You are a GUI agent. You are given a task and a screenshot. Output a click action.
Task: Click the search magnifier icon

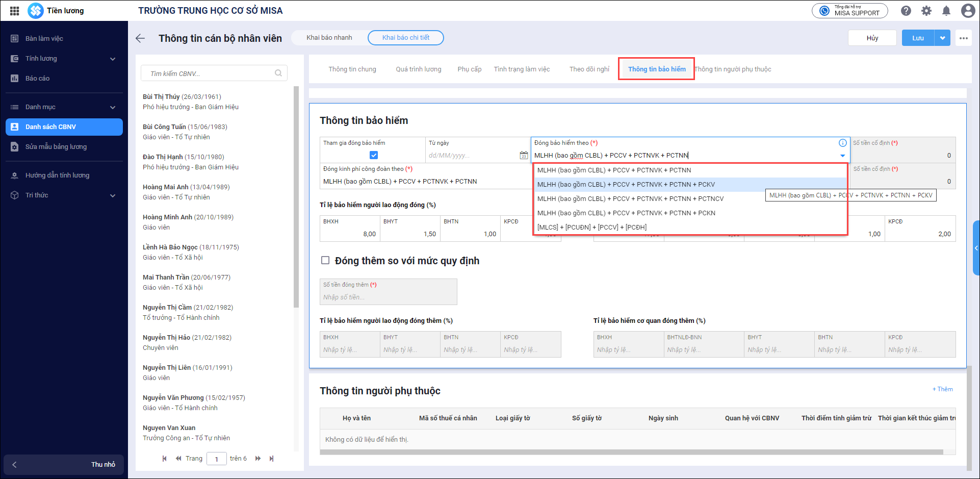[278, 73]
